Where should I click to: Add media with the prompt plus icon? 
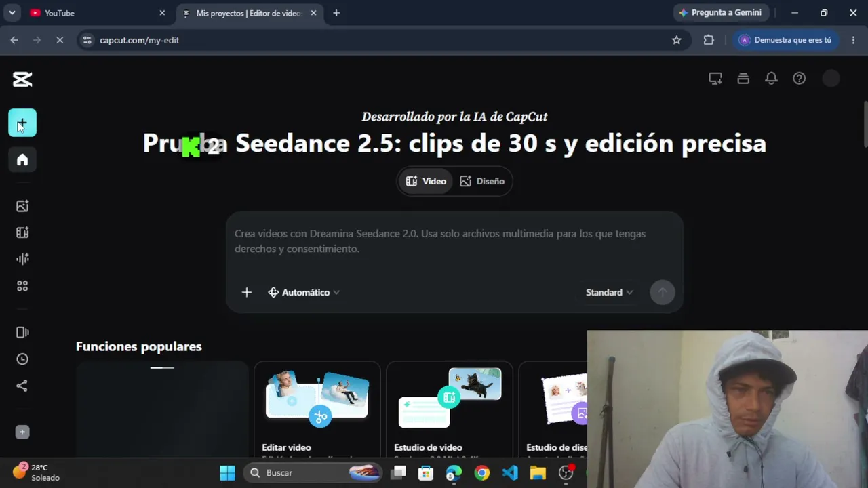[x=247, y=292]
